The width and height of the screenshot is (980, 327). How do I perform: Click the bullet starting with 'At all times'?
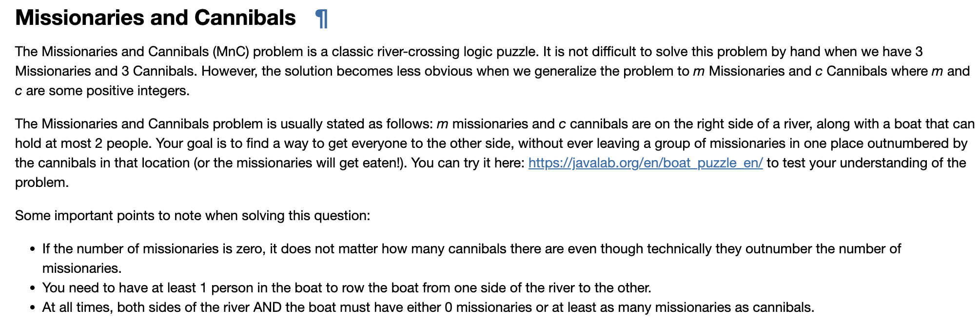tap(428, 307)
